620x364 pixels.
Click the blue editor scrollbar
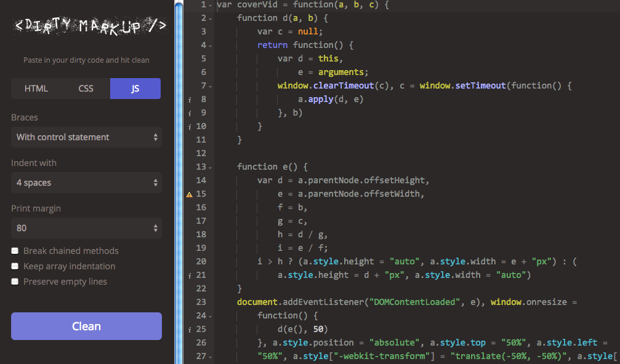tap(179, 182)
